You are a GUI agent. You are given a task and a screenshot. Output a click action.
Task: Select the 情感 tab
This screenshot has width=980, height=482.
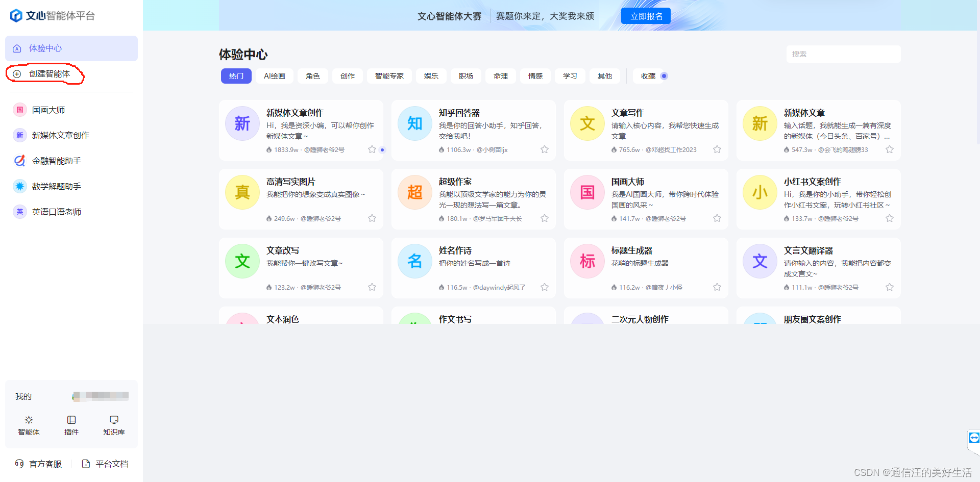point(535,76)
